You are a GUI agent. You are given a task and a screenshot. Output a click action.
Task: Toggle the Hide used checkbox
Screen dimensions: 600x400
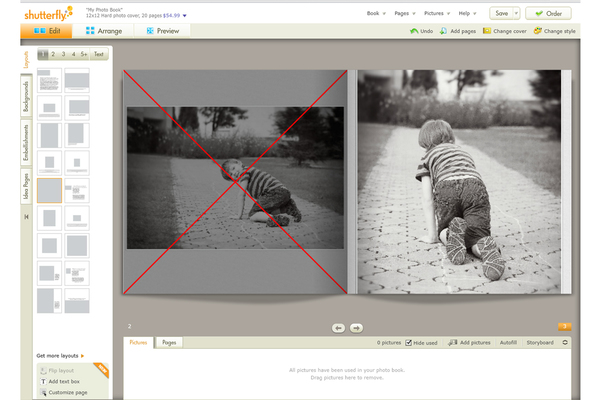pyautogui.click(x=409, y=343)
